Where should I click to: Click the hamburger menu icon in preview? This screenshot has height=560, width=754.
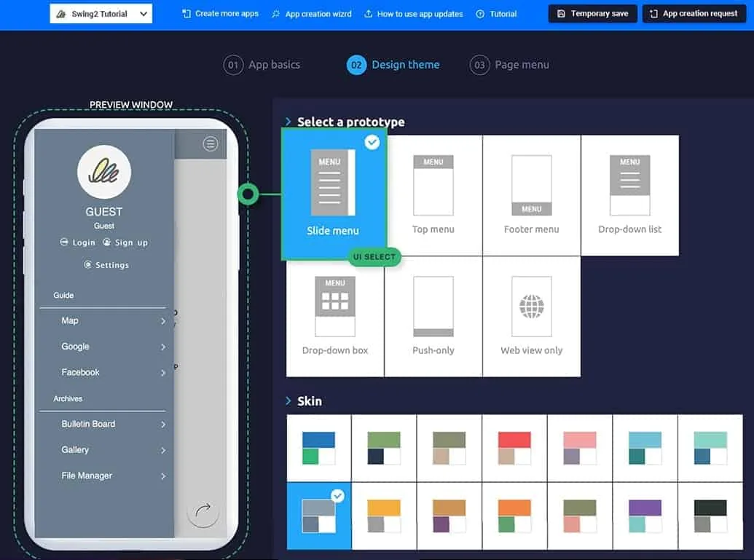coord(211,144)
